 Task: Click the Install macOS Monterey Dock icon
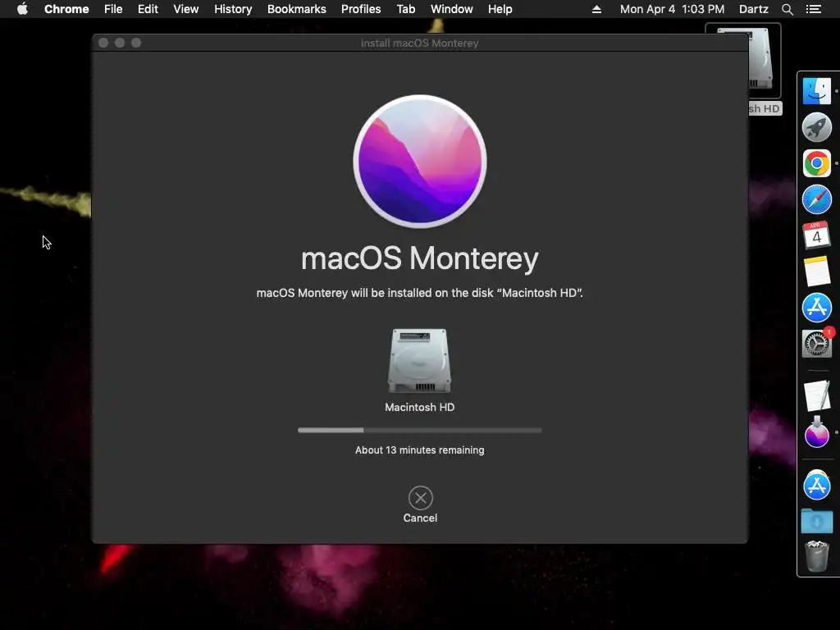pyautogui.click(x=816, y=432)
